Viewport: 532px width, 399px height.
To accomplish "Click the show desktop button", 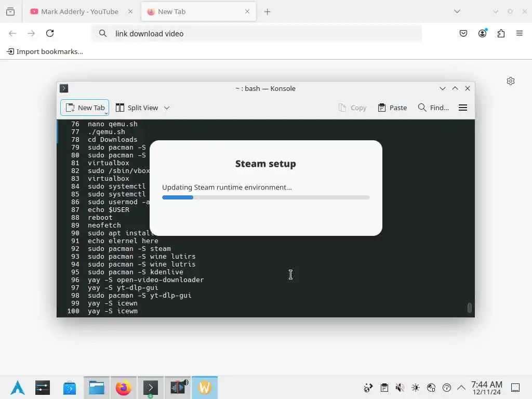I will (515, 388).
